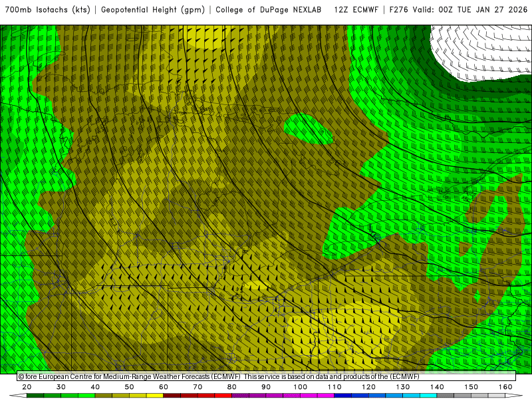Viewport: 532px width, 399px height.
Task: Click the 'F276' forecast hour label
Action: [398, 10]
